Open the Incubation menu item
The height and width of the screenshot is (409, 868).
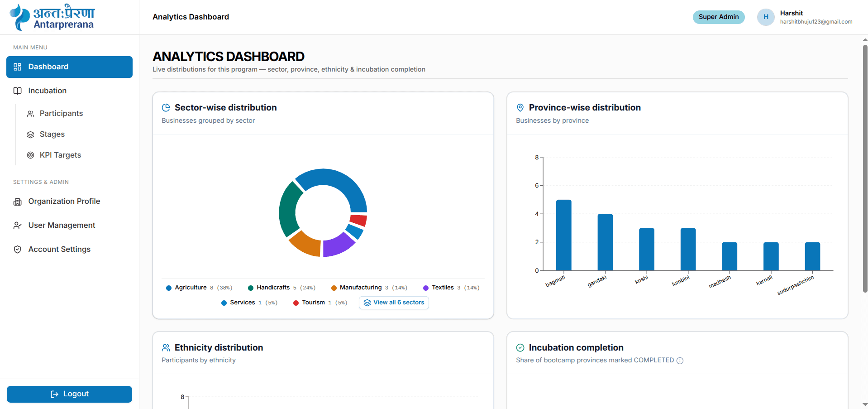(69, 91)
